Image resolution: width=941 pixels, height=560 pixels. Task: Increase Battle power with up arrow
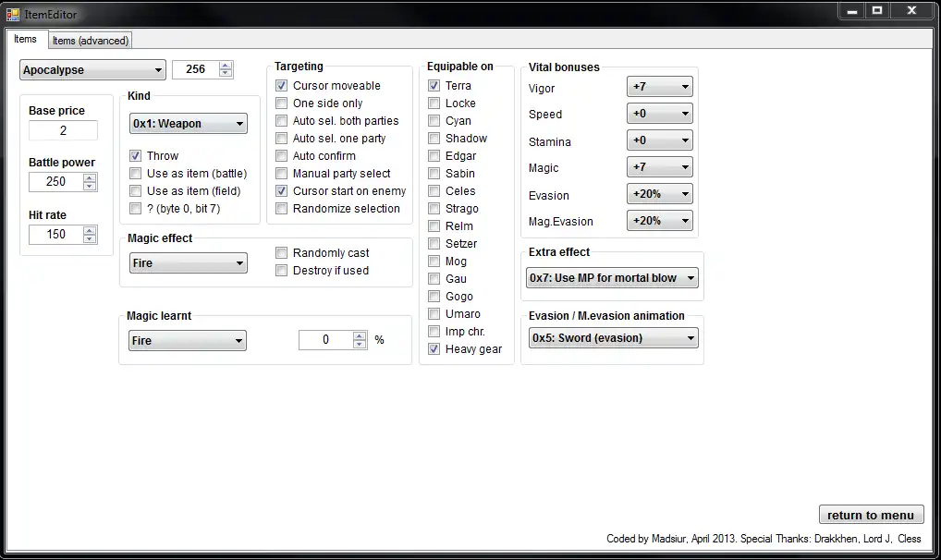90,177
